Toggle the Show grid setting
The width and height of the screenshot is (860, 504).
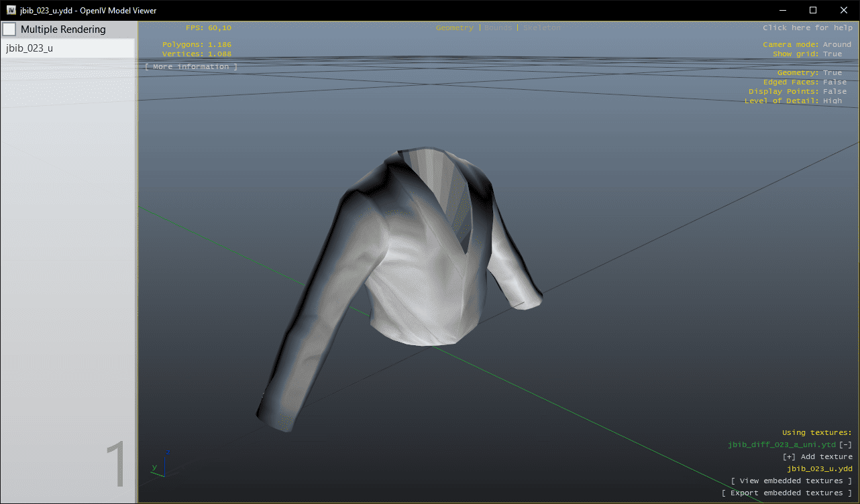pos(832,54)
